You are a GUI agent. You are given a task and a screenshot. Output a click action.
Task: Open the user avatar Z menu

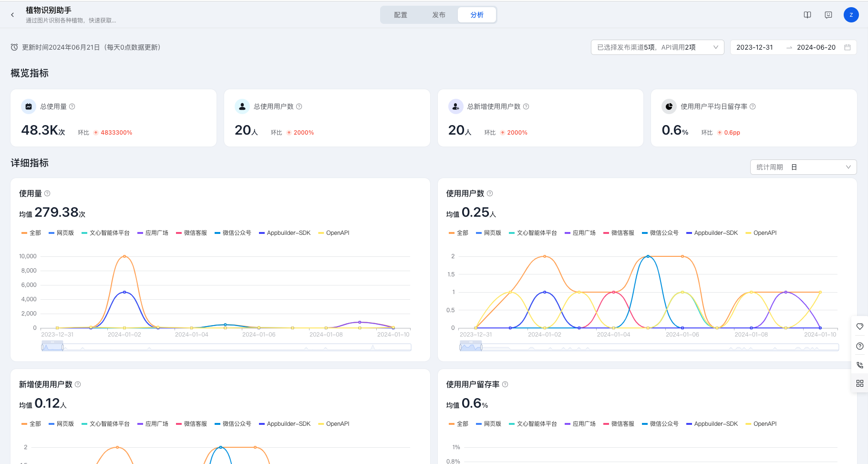[851, 15]
